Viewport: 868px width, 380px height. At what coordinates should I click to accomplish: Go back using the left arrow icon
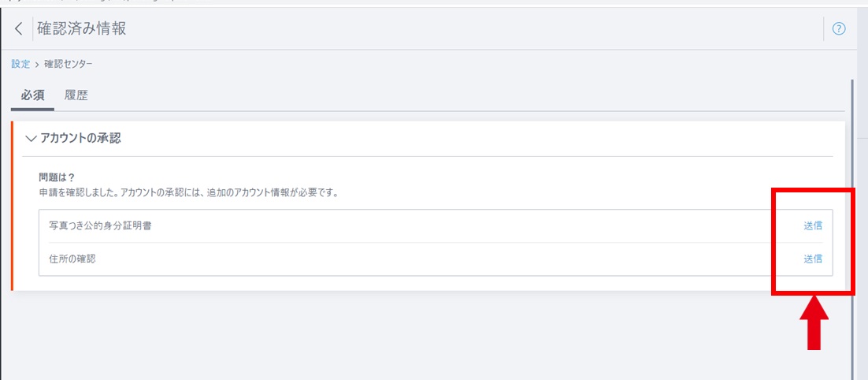click(x=19, y=29)
